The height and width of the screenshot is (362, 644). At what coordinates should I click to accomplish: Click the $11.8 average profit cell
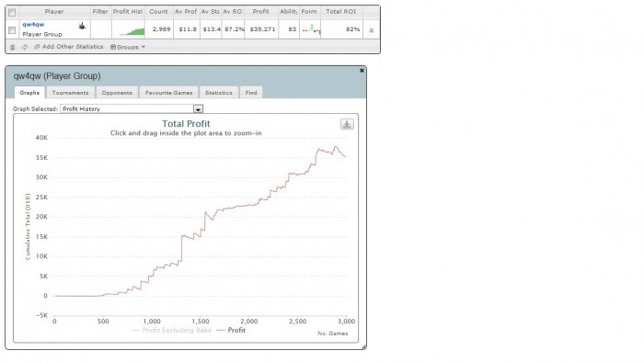188,29
